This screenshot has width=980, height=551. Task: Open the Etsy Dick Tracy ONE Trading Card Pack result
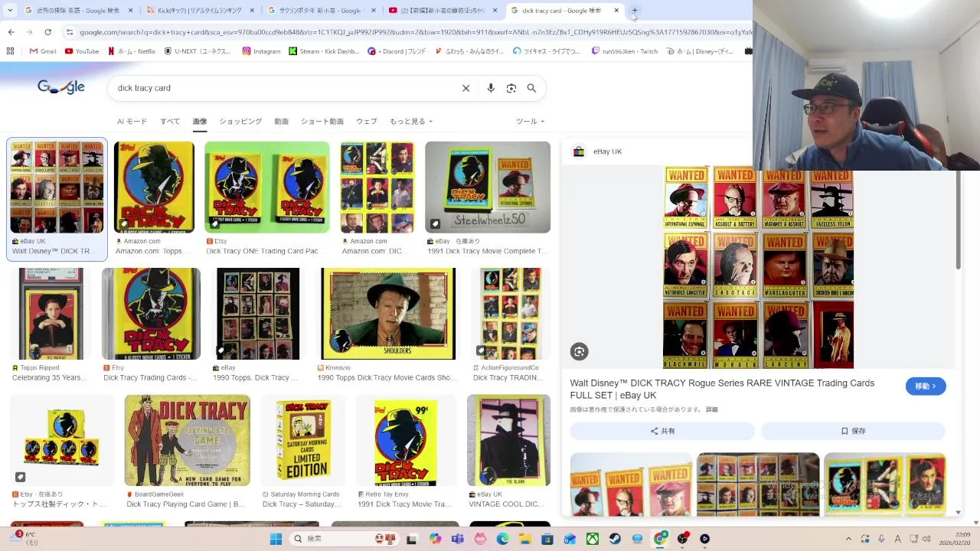pos(267,187)
